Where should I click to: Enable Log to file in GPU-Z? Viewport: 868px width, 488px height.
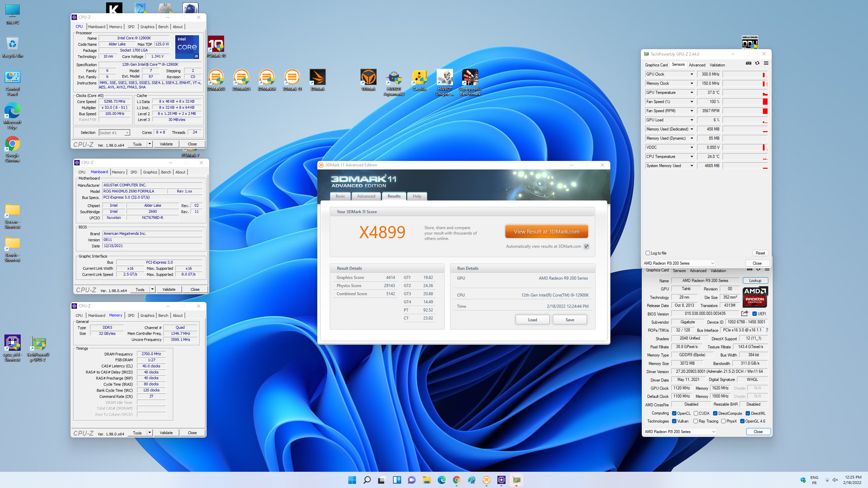[x=648, y=253]
